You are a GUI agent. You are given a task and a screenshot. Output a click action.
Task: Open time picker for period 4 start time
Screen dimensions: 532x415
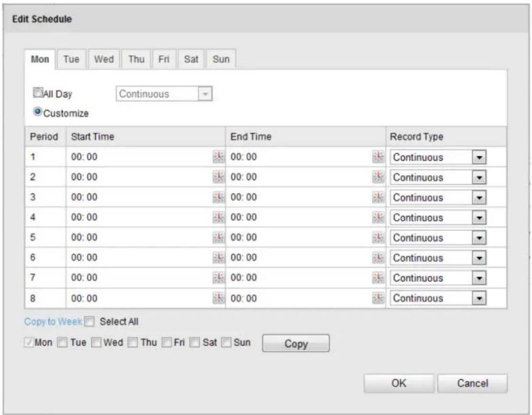tap(219, 217)
